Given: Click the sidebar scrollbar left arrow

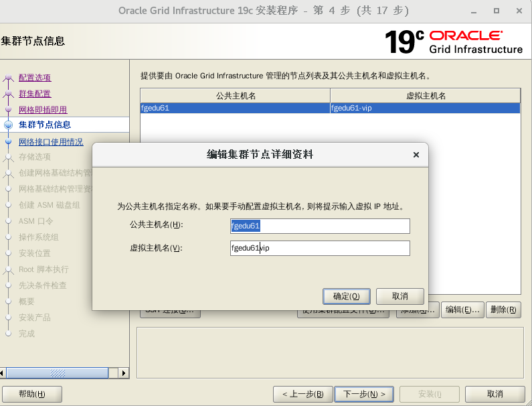Looking at the screenshot, I should [2, 373].
